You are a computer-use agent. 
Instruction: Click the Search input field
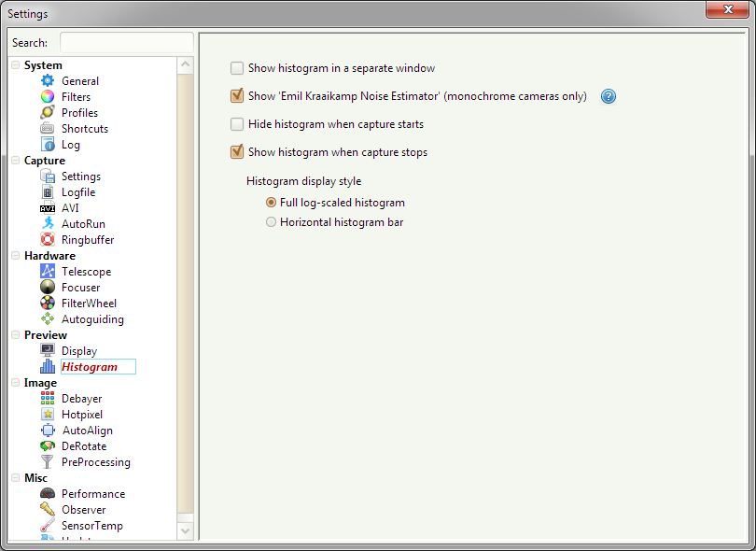[x=127, y=42]
